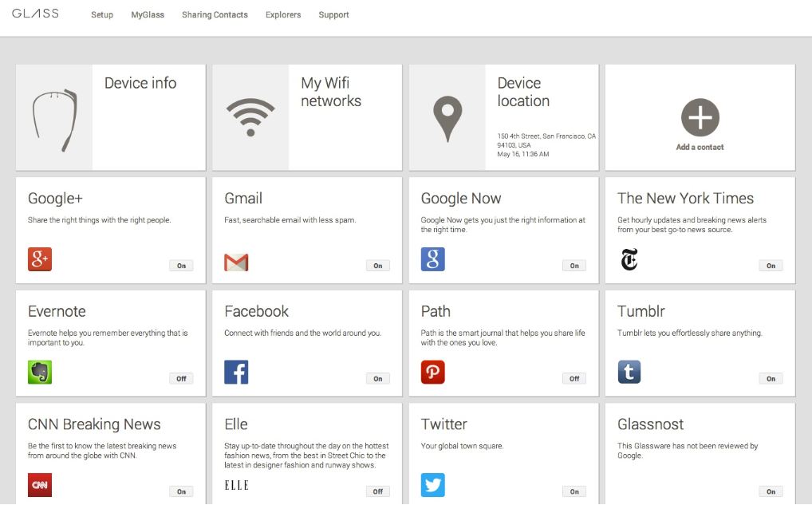Toggle the Tumblr On switch
The width and height of the screenshot is (812, 505).
click(771, 379)
